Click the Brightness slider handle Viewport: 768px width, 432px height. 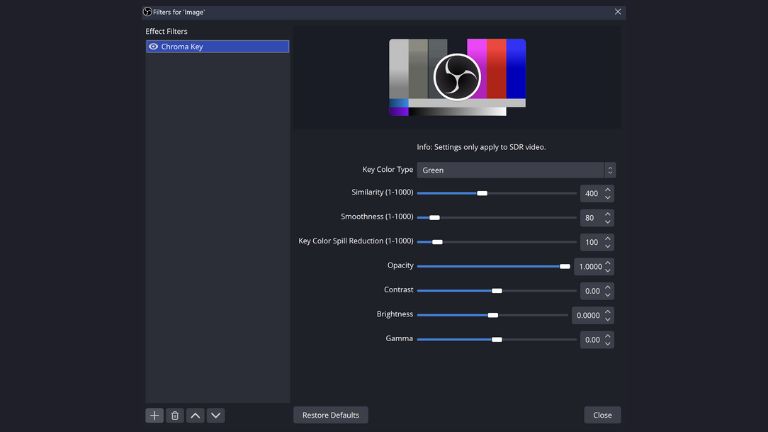tap(493, 315)
